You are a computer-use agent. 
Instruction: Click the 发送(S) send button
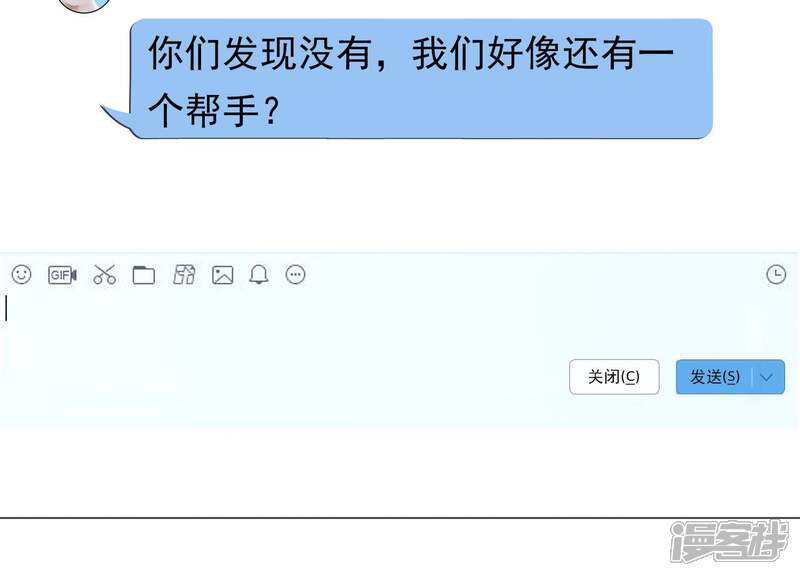714,377
